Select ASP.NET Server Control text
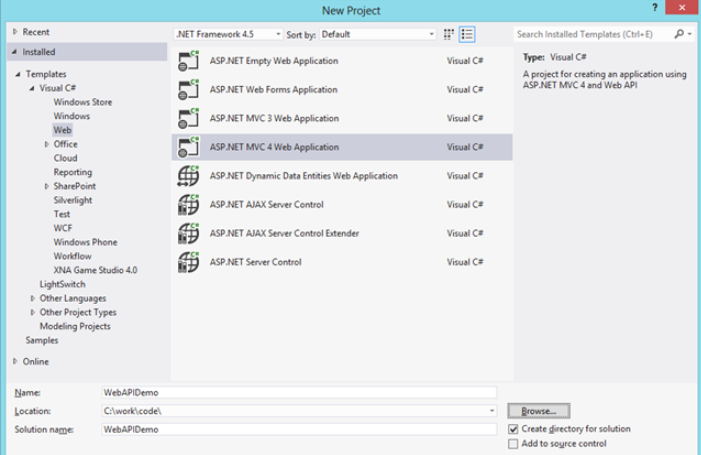The height and width of the screenshot is (455, 701). click(x=255, y=262)
